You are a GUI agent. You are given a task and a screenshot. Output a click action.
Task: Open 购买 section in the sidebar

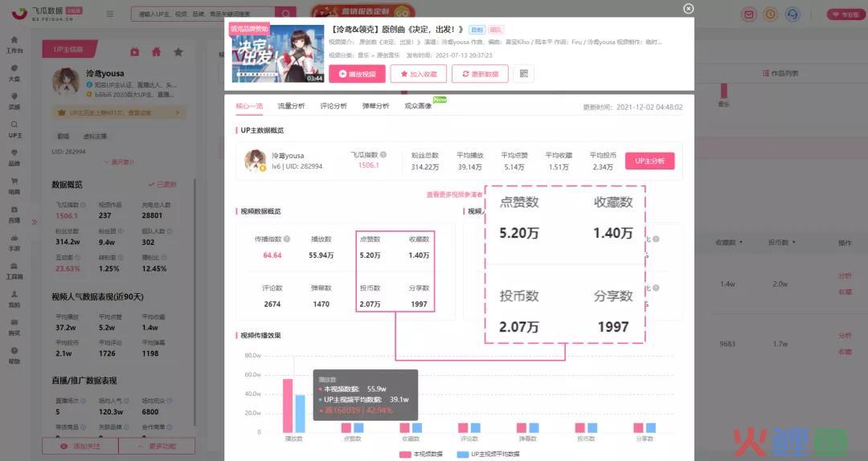pos(14,327)
